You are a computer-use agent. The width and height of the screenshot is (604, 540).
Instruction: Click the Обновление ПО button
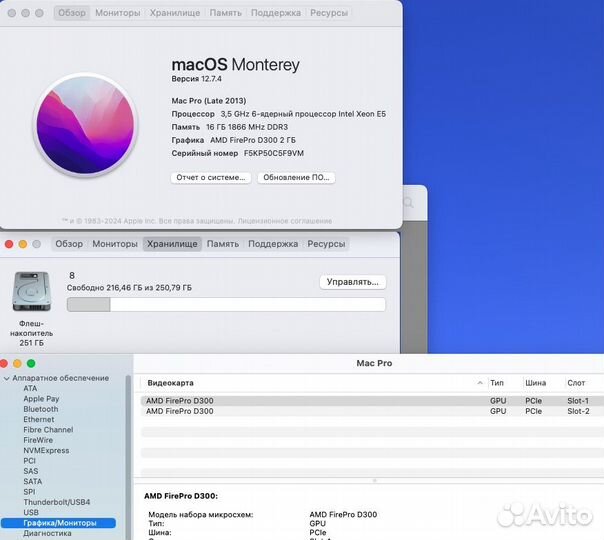coord(296,178)
